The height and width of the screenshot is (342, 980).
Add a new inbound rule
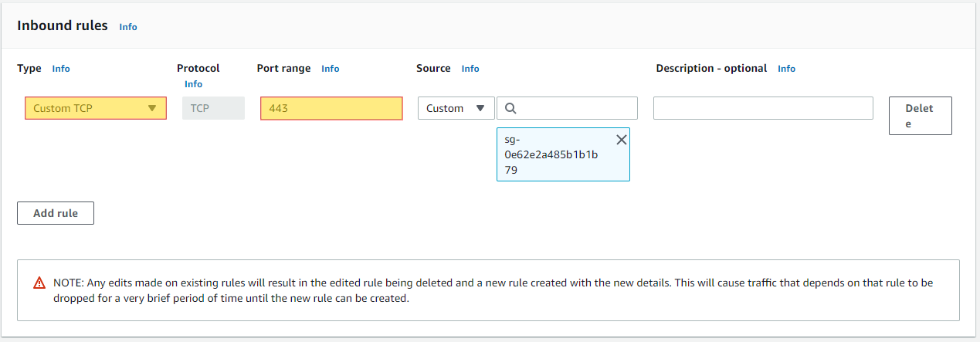point(56,213)
